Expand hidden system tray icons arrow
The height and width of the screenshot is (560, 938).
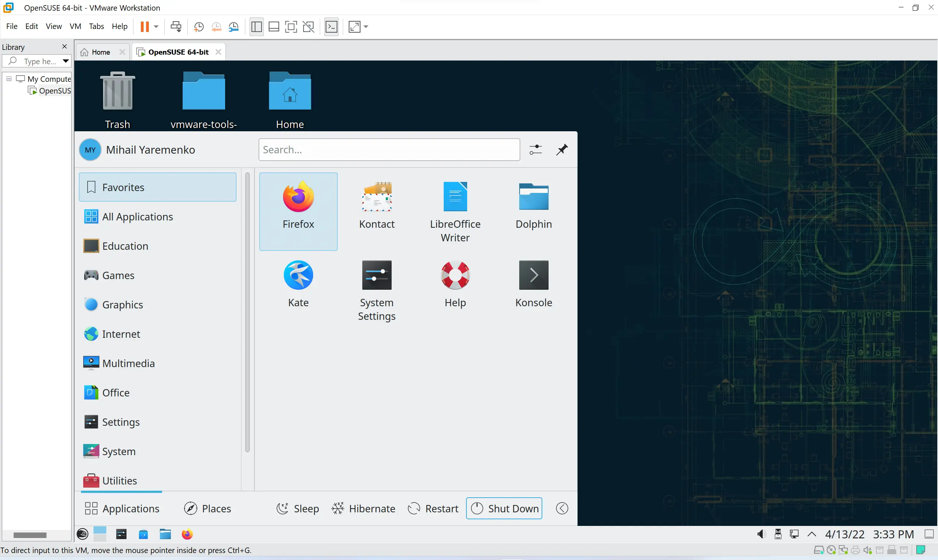pos(812,534)
